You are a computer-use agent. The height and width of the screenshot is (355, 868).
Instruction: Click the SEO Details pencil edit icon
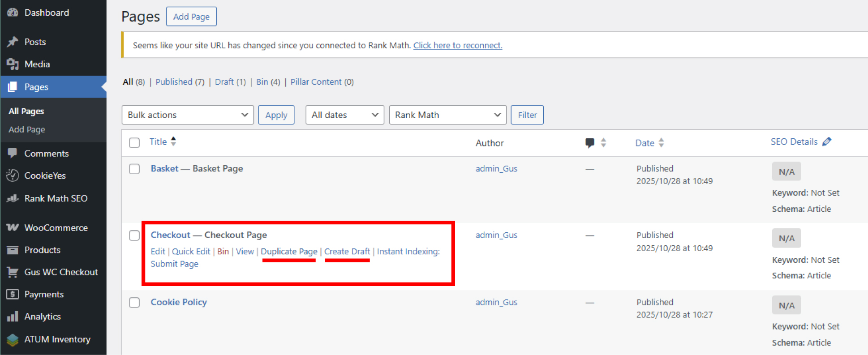827,142
